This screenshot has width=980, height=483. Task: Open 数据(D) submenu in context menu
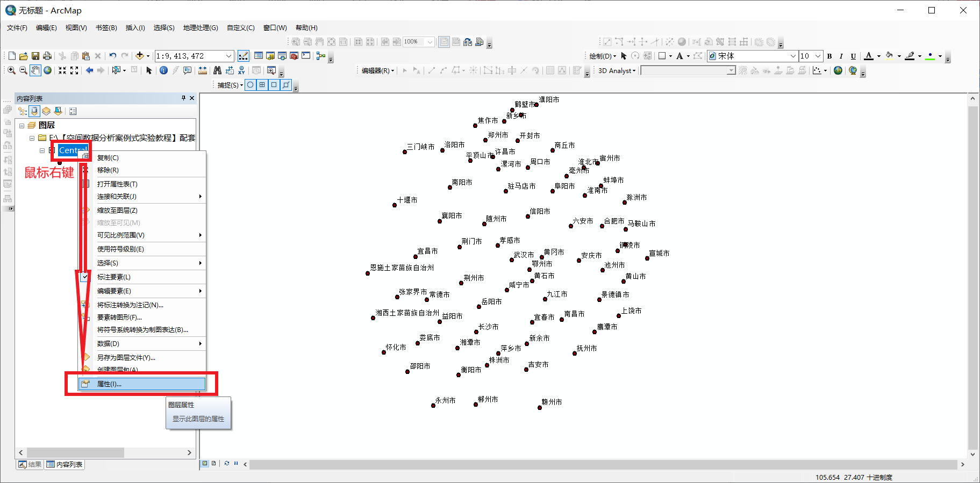pyautogui.click(x=142, y=344)
